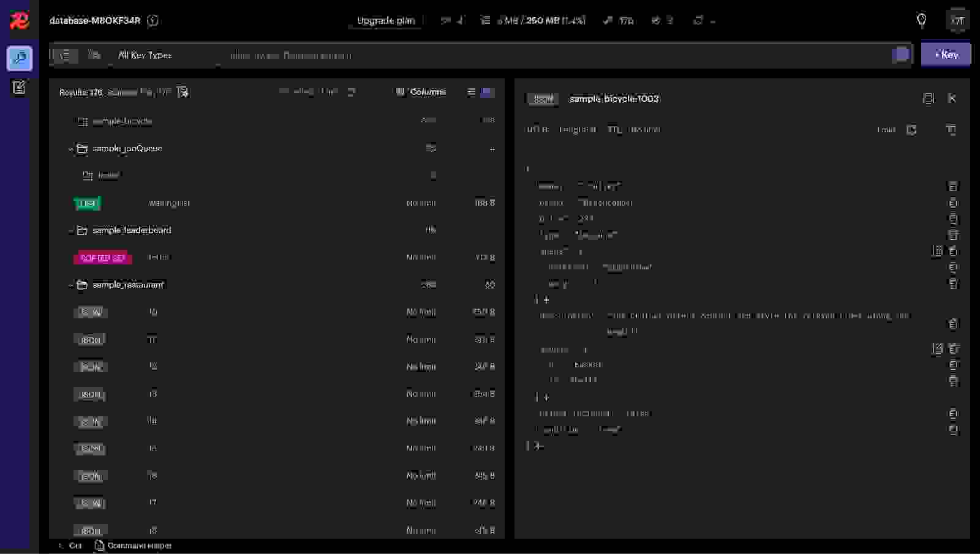980x554 pixels.
Task: Copy the key name sample:bicycle:1003
Action: coord(614,99)
